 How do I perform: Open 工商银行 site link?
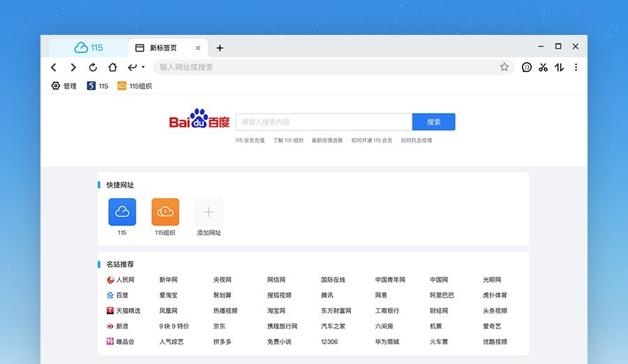pyautogui.click(x=387, y=310)
